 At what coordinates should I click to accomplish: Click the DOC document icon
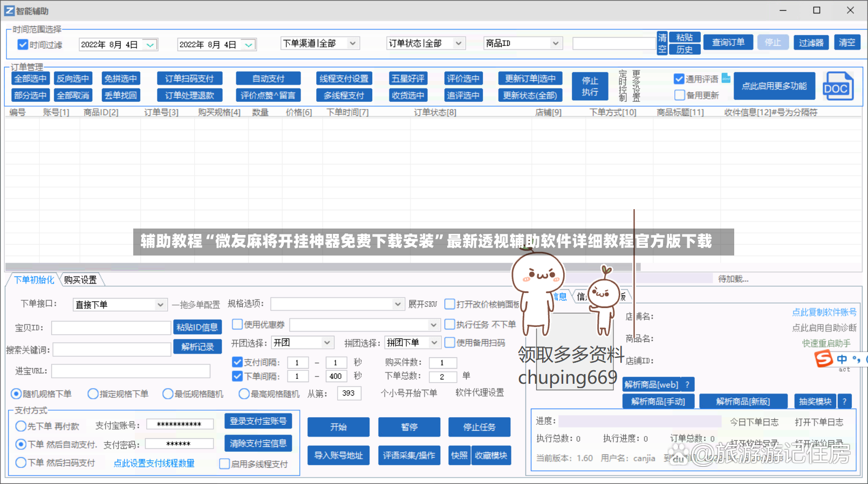(x=838, y=86)
